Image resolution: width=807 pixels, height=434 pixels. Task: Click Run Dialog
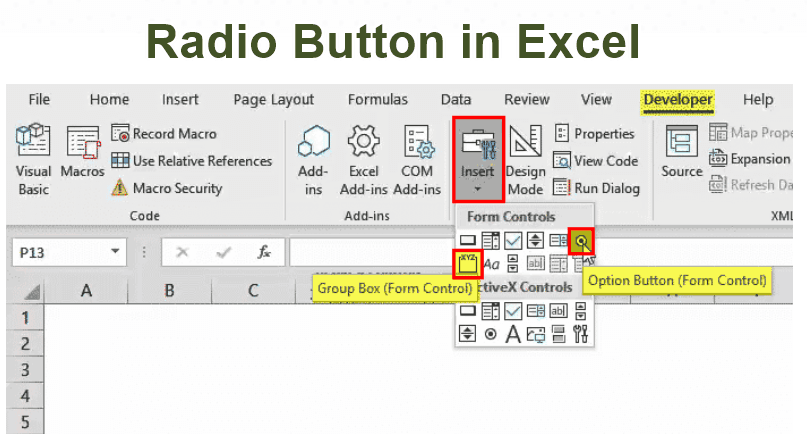coord(597,188)
